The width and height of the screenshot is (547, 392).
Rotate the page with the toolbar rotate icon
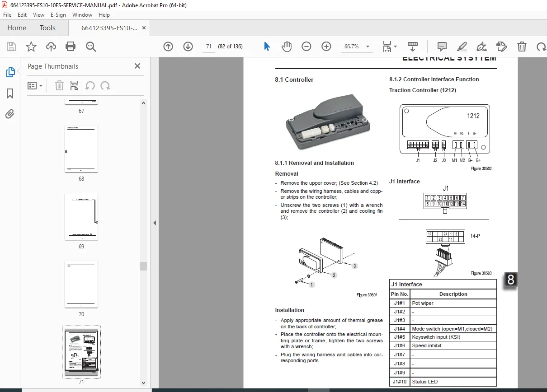(x=541, y=46)
